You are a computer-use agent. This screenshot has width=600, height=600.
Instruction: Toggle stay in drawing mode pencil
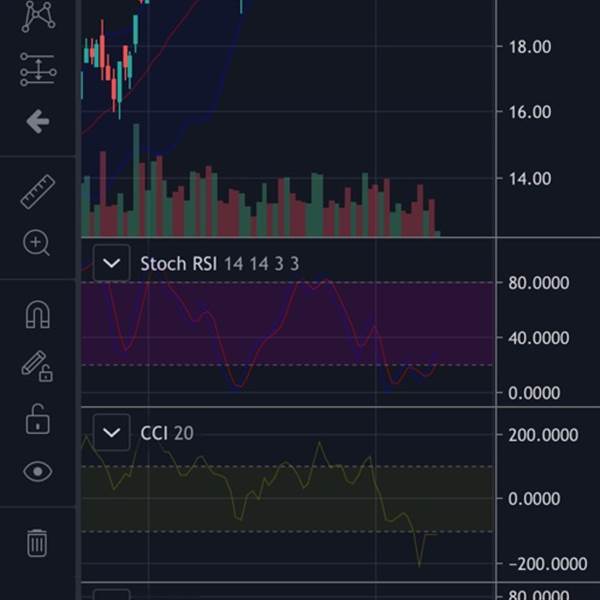click(x=37, y=367)
